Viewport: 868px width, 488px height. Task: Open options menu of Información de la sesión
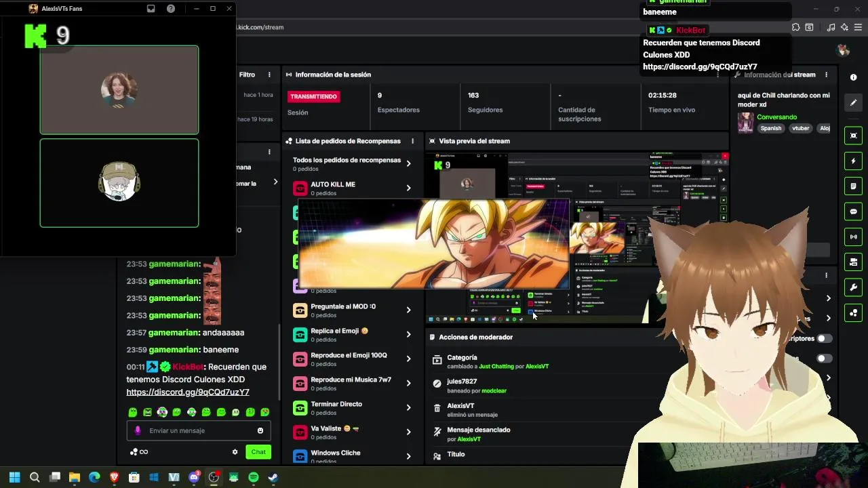coord(717,75)
